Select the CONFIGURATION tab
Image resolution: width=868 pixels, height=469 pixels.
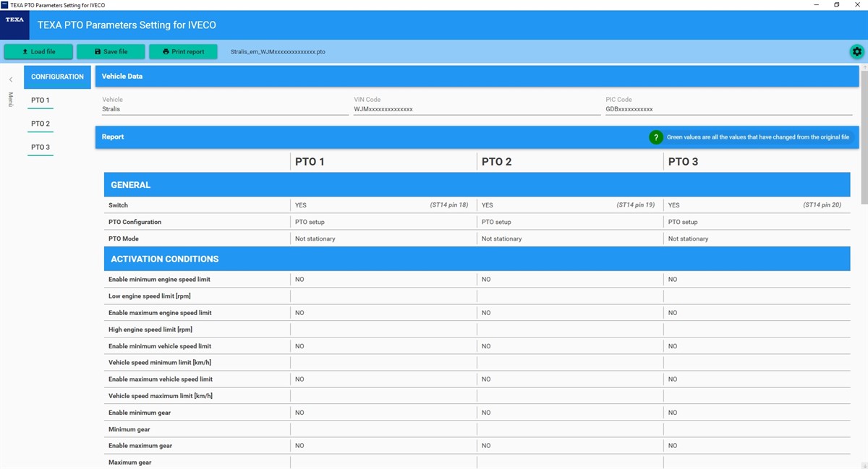click(x=57, y=77)
